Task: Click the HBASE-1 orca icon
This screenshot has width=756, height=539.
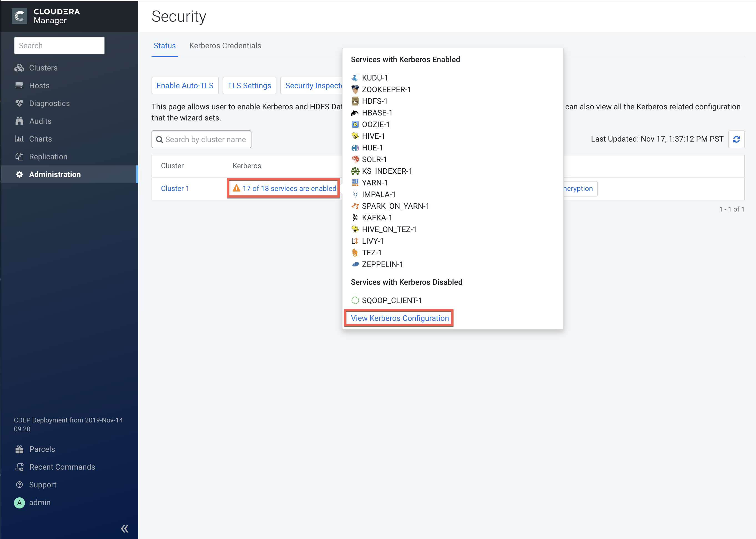Action: click(355, 113)
